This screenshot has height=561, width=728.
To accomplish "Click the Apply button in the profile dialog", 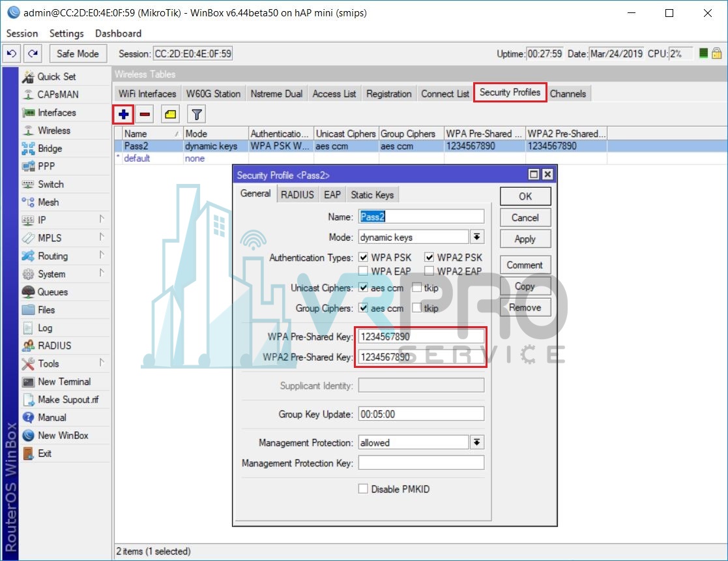I will [525, 239].
